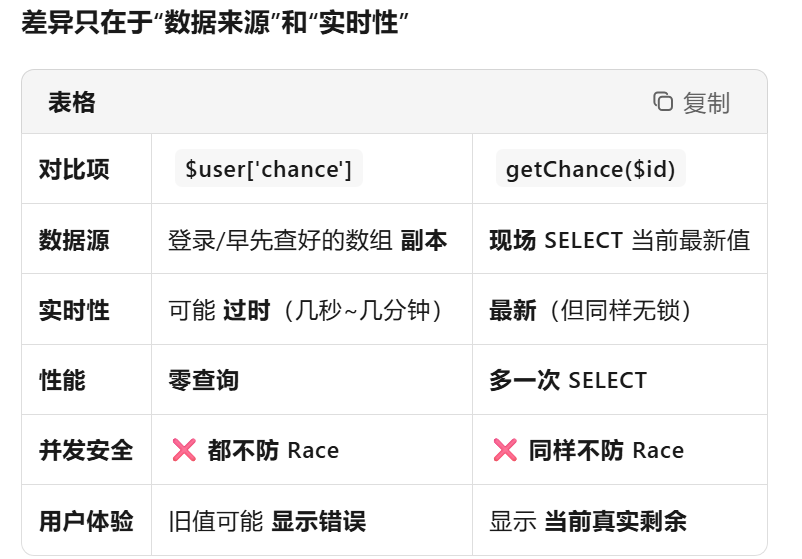The image size is (802, 559).
Task: Click the getChance($id) code chip
Action: click(x=591, y=170)
